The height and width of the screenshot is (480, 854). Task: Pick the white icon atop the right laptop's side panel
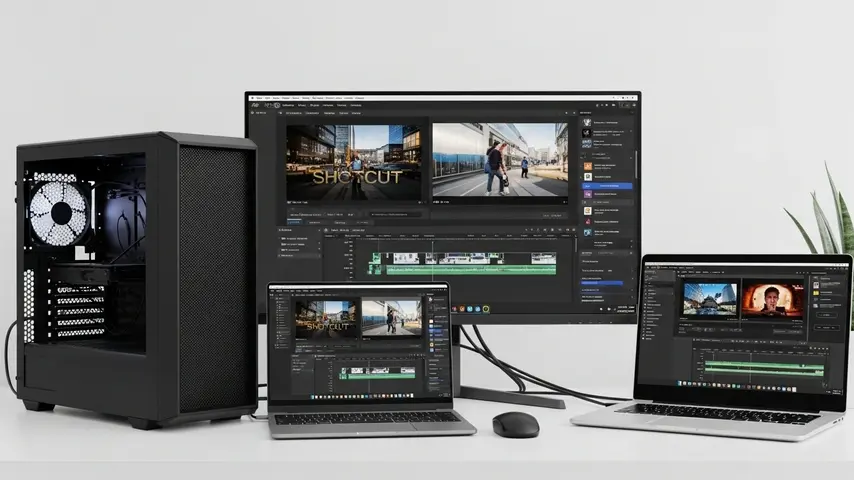816,285
